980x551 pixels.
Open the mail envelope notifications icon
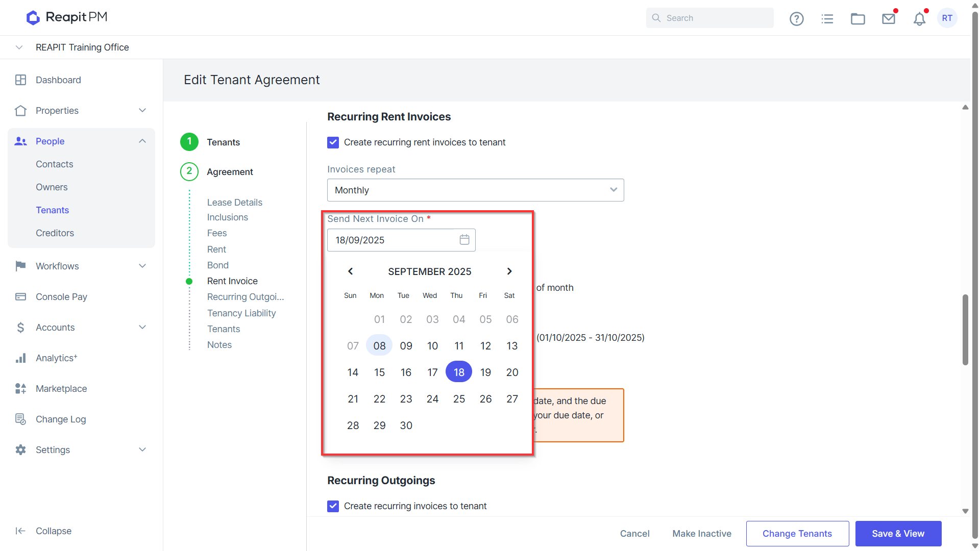click(889, 18)
